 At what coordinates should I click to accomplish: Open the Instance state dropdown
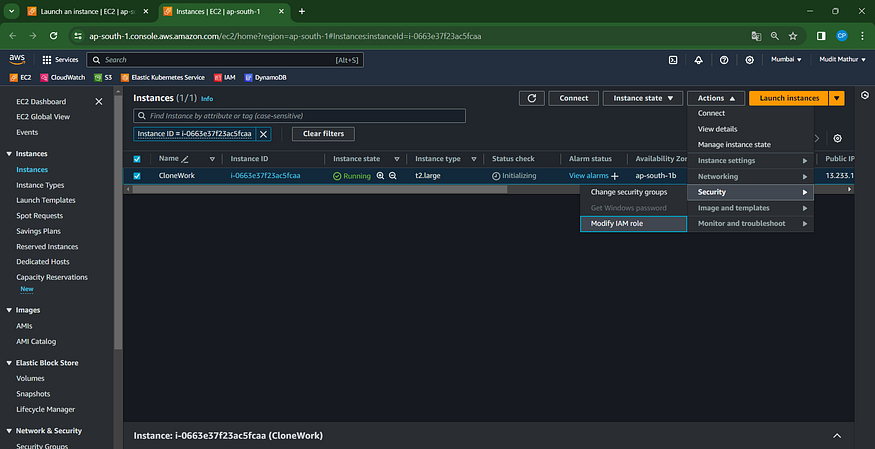[x=643, y=98]
